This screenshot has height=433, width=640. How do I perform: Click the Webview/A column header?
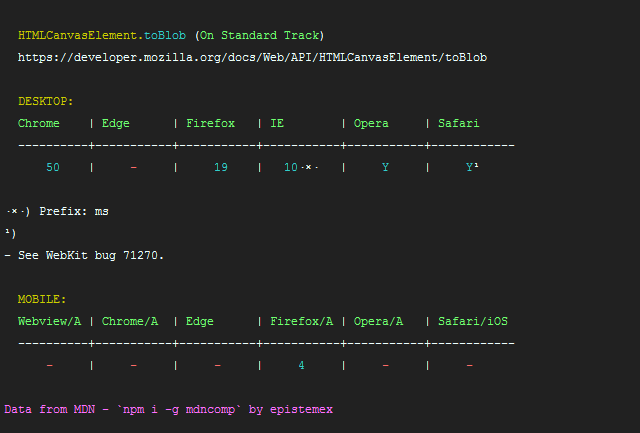[49, 321]
